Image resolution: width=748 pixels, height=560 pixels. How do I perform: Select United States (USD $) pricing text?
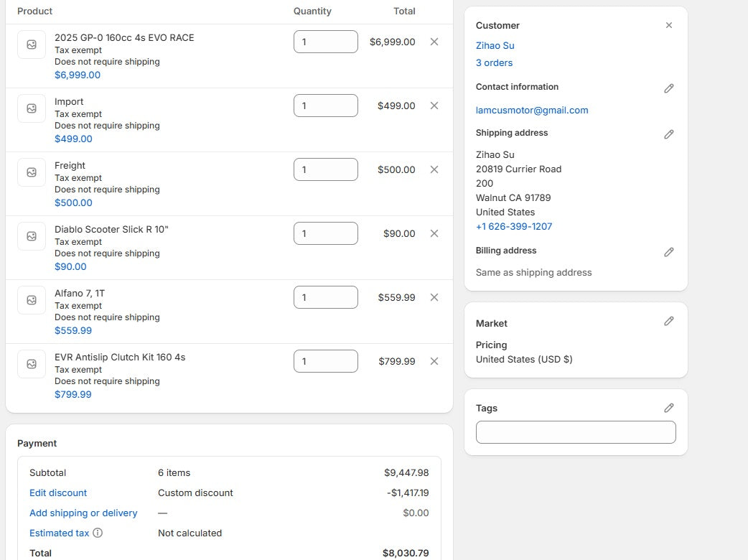[x=524, y=360]
